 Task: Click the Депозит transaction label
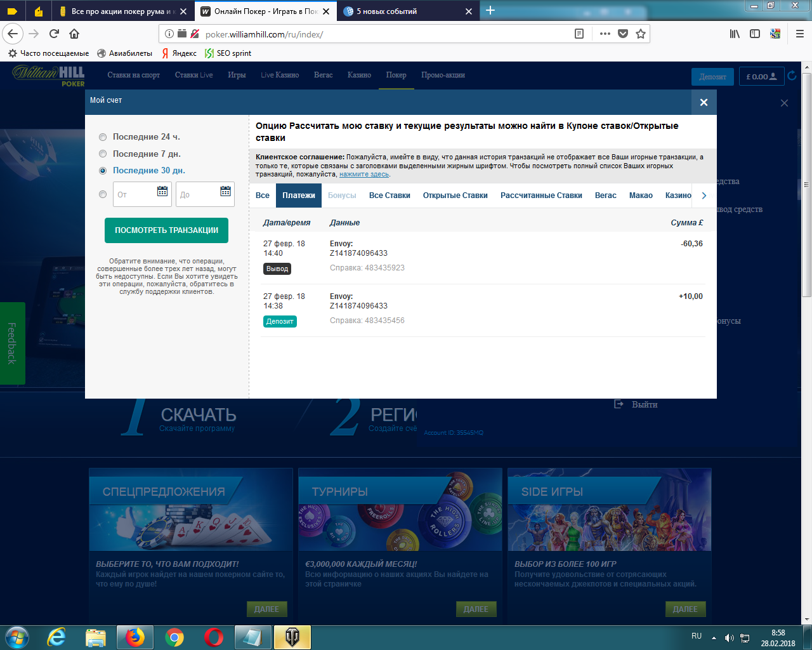coord(280,322)
